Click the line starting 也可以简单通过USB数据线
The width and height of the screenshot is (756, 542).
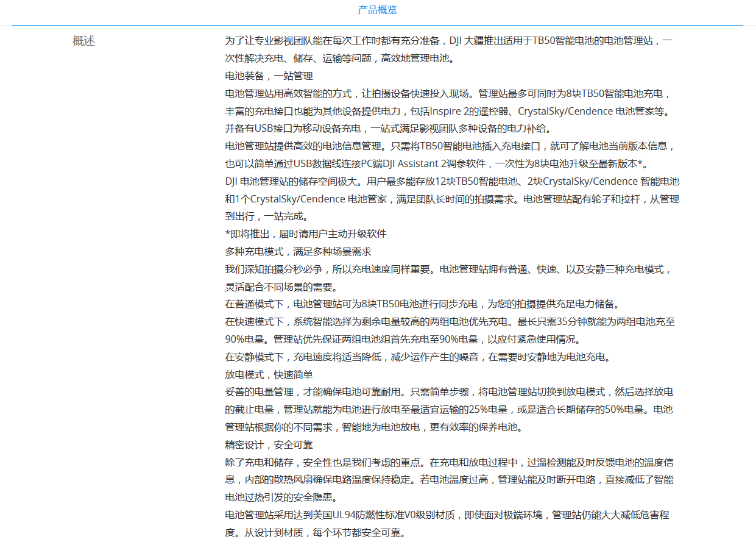coord(436,164)
